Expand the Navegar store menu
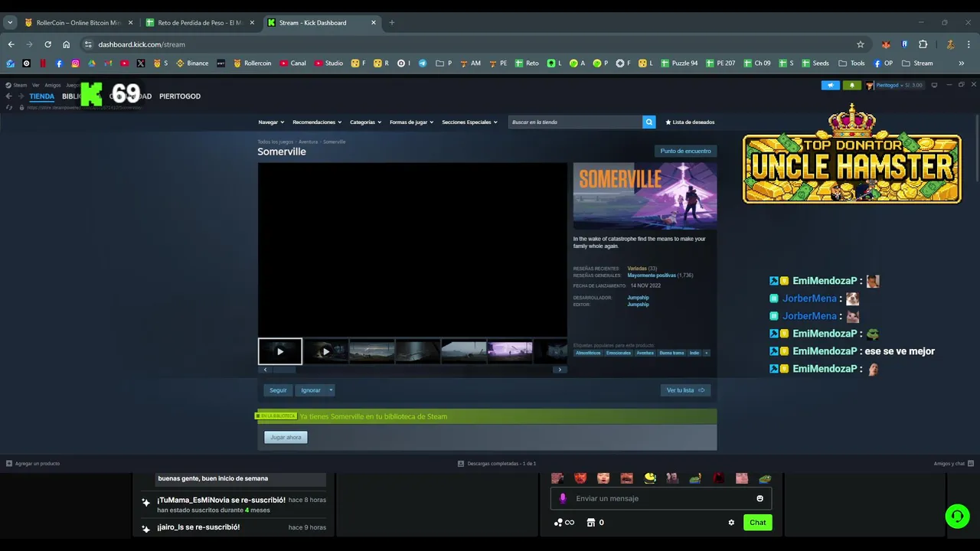 [x=271, y=122]
